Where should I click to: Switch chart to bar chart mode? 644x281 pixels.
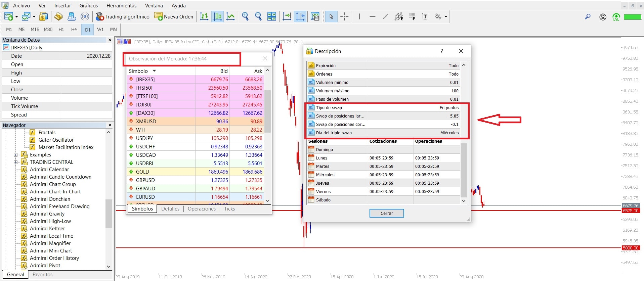204,16
